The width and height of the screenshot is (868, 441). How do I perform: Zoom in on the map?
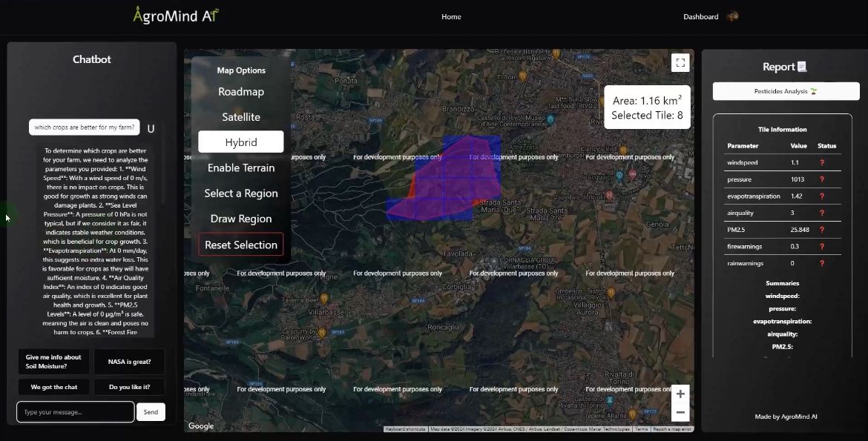tap(680, 394)
